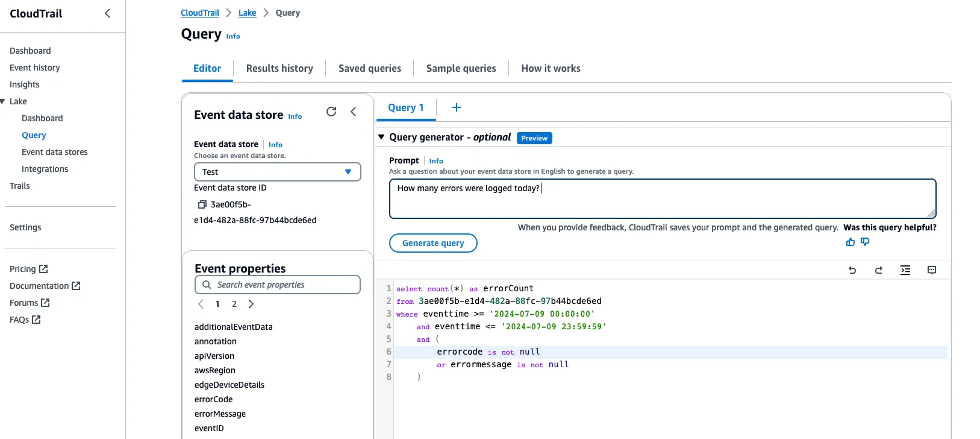The image size is (980, 439).
Task: Open the Lake breadcrumb link
Action: point(247,13)
